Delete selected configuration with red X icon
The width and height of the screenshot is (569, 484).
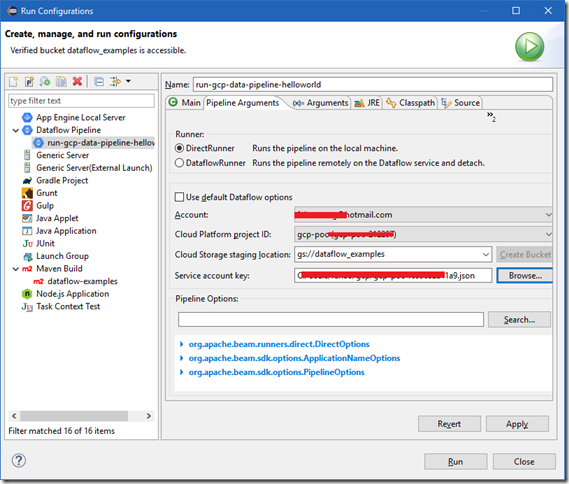click(77, 81)
